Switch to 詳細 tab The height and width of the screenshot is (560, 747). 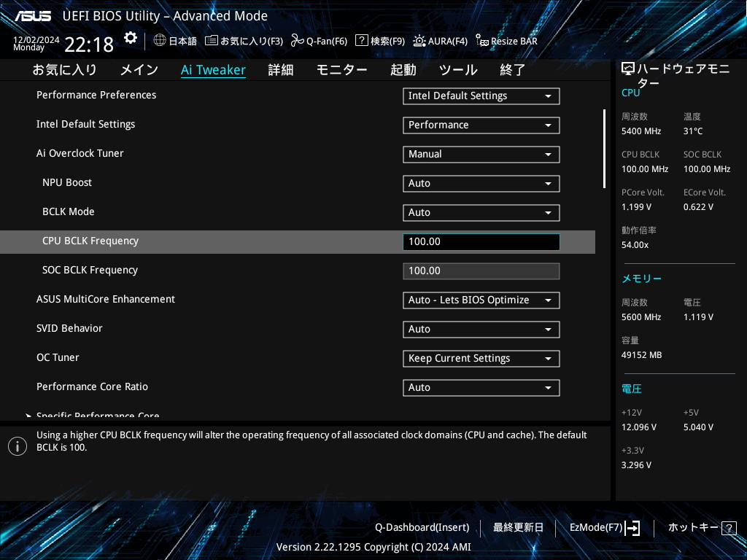coord(281,69)
